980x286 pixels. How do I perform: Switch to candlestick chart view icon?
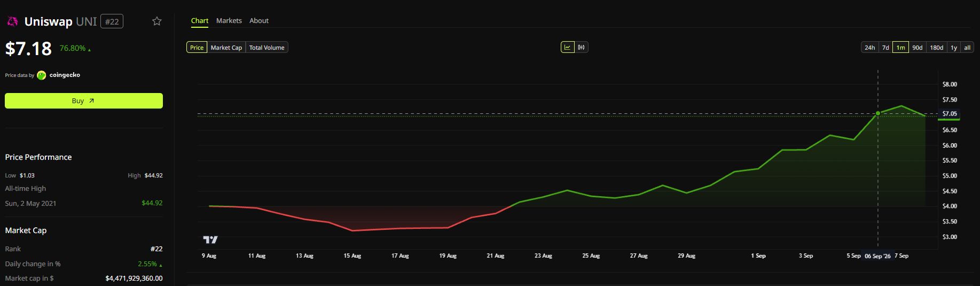tap(581, 47)
